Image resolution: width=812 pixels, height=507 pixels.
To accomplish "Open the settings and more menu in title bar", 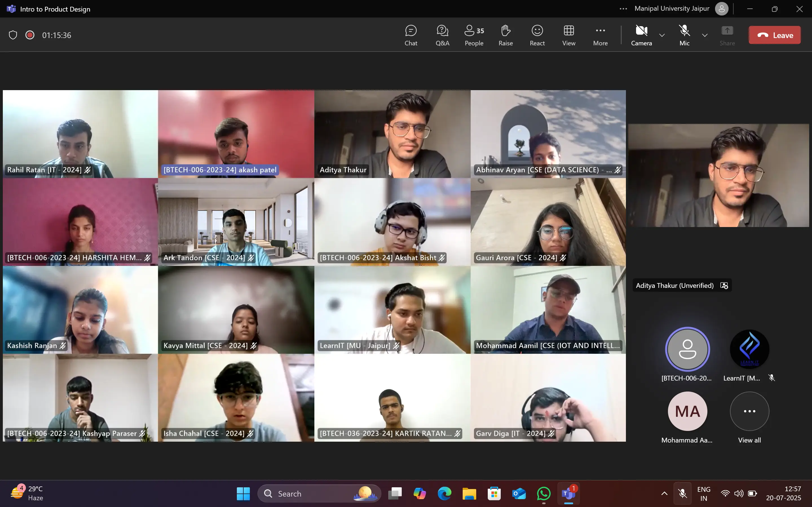I will (623, 8).
